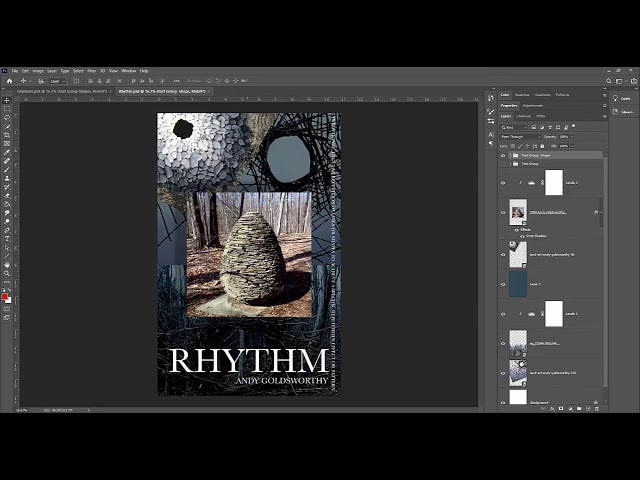The width and height of the screenshot is (640, 480).
Task: Click the Create new group folder icon
Action: pyautogui.click(x=579, y=409)
